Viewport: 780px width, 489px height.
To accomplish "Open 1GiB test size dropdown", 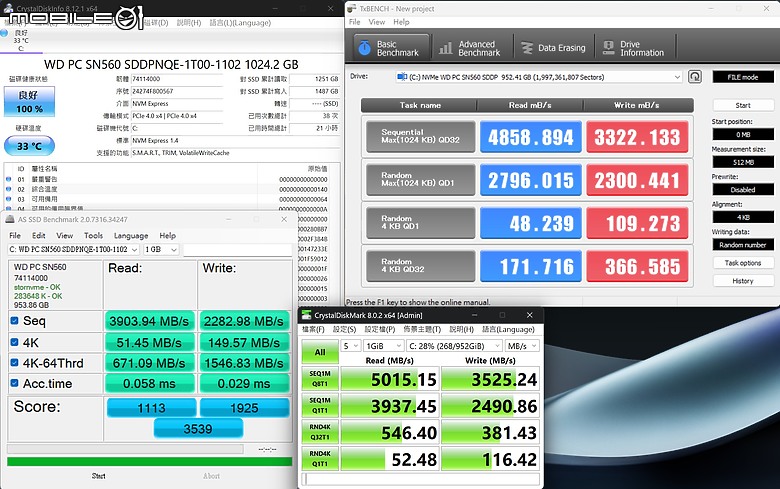I will (384, 346).
